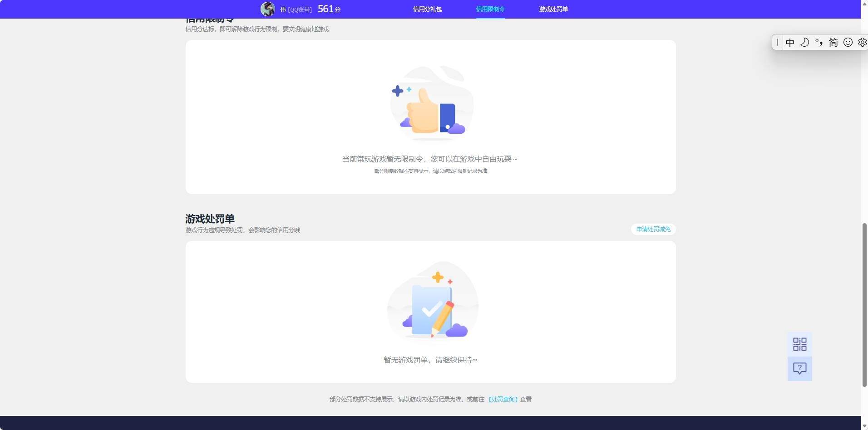Click the page vertical scrollbar thumb
The width and height of the screenshot is (868, 430).
(864, 305)
